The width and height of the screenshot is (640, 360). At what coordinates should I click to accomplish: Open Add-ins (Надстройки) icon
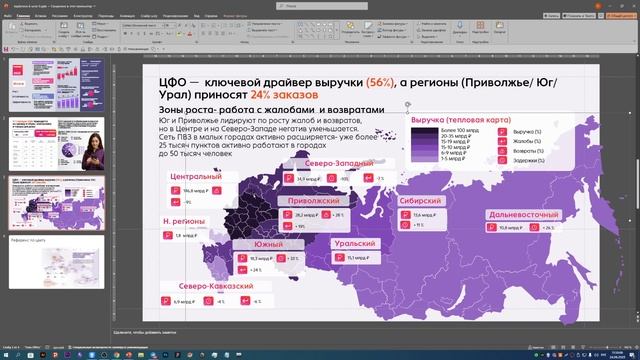[x=480, y=26]
